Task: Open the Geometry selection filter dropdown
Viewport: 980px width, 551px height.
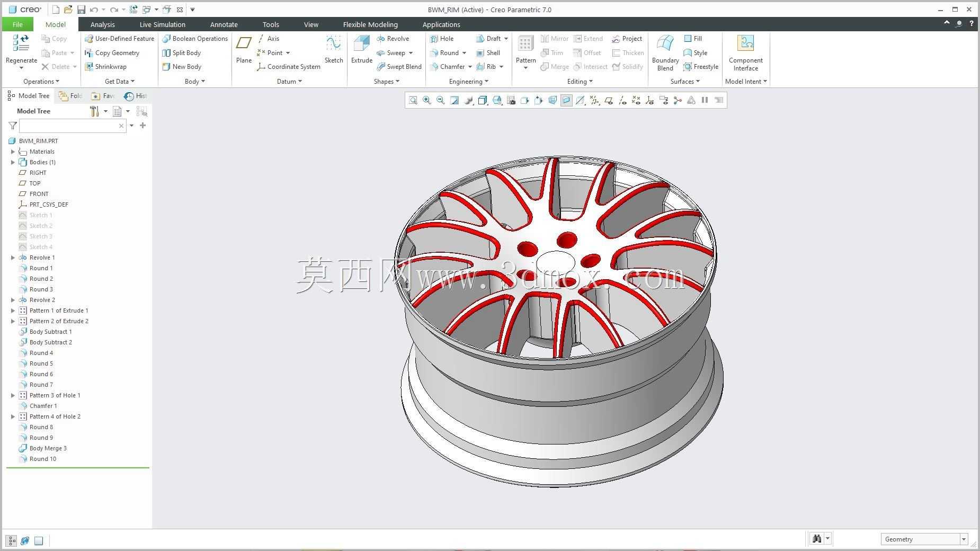Action: coord(964,539)
